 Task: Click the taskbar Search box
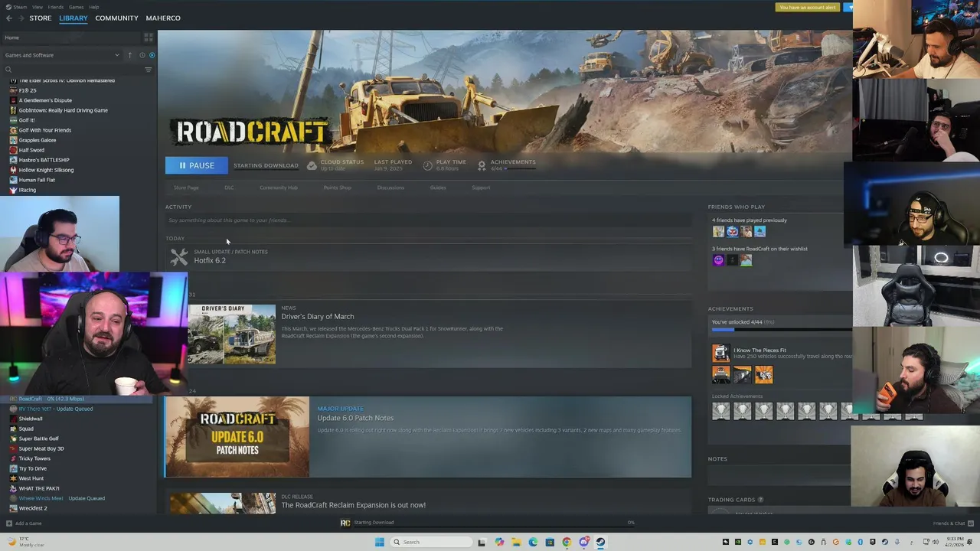(x=432, y=542)
